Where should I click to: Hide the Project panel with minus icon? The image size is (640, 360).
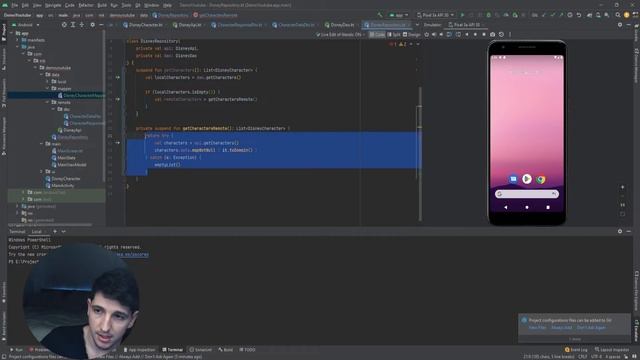(101, 25)
